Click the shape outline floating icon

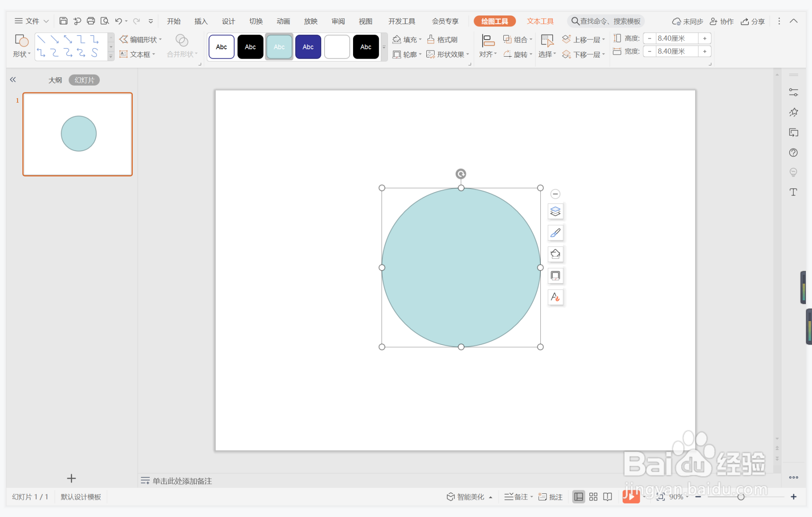[x=555, y=276]
